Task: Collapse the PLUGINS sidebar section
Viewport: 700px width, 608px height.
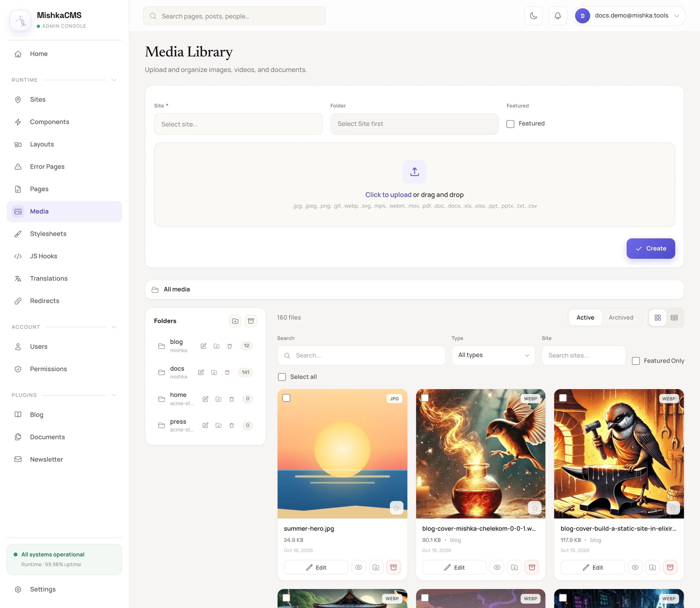Action: tap(114, 395)
